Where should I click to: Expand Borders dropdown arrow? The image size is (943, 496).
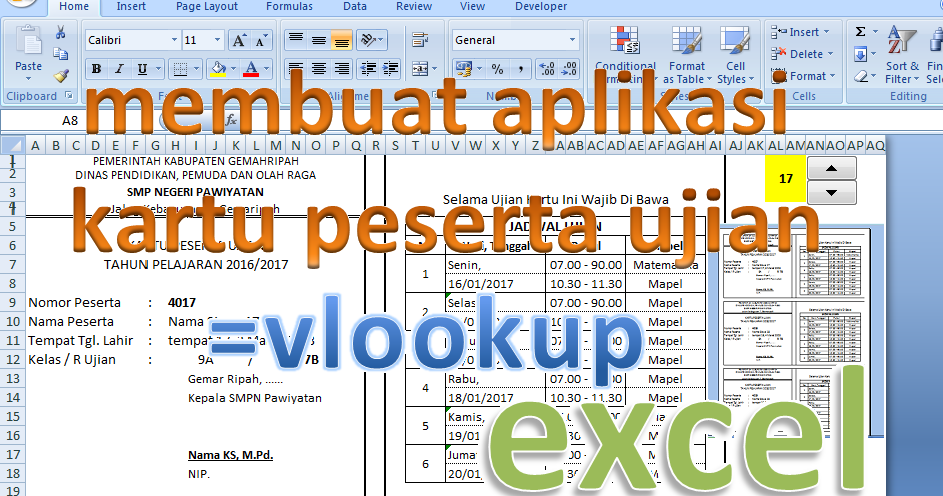click(196, 69)
